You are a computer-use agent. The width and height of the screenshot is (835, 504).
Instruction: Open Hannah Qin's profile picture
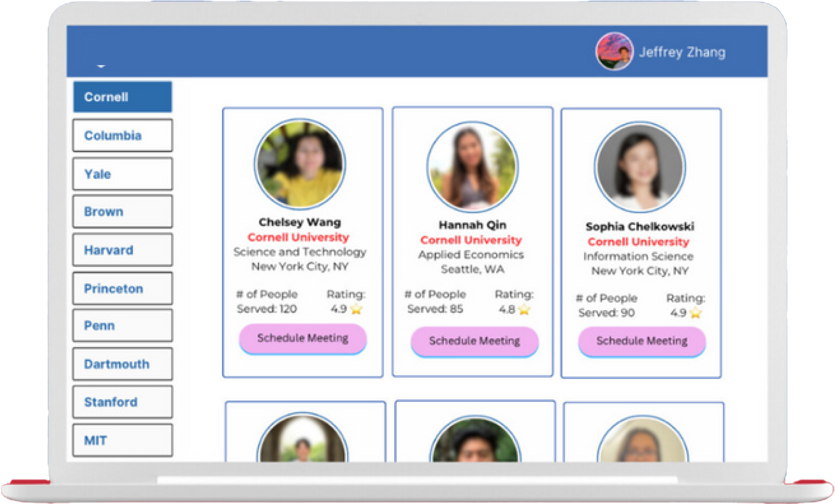[472, 167]
